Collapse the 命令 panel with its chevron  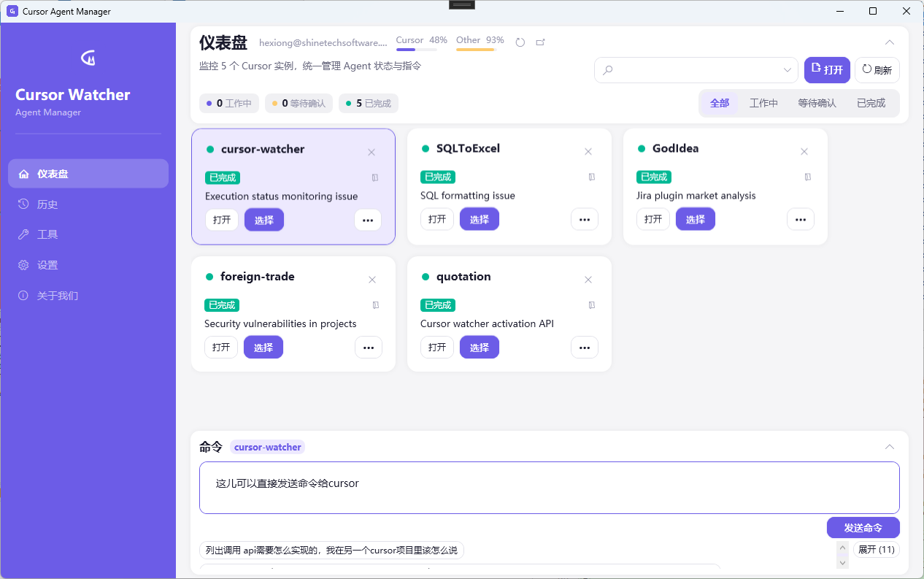point(890,447)
